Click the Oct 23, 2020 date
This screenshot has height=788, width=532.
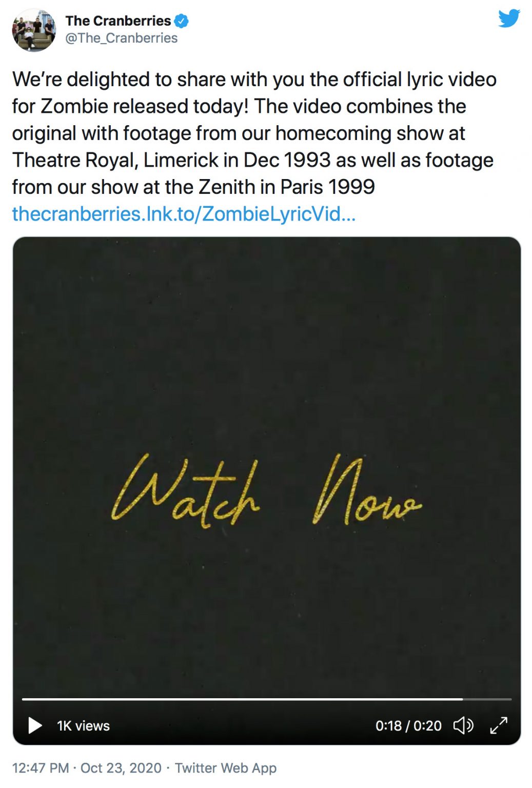pyautogui.click(x=121, y=768)
